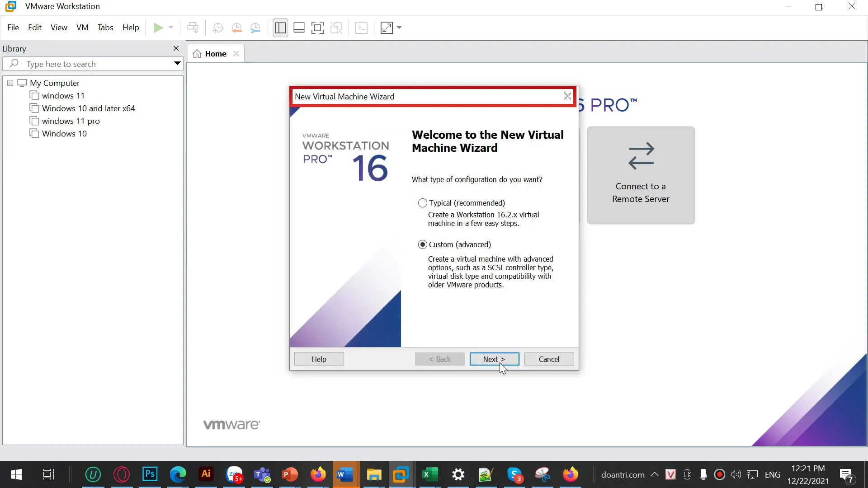This screenshot has height=488, width=868.
Task: Click the thumbnail bar toggle icon
Action: 299,28
